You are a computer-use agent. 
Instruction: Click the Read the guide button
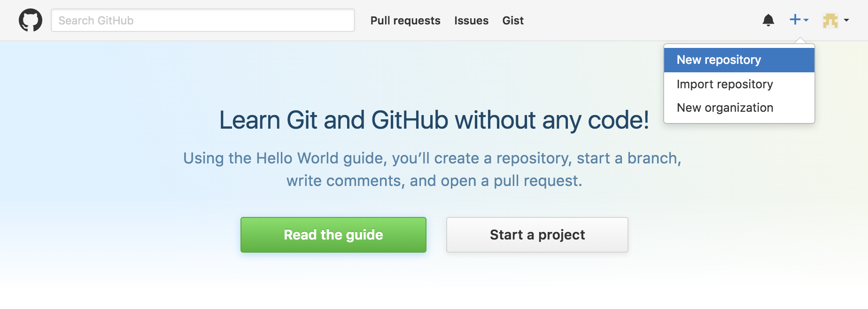pyautogui.click(x=333, y=235)
